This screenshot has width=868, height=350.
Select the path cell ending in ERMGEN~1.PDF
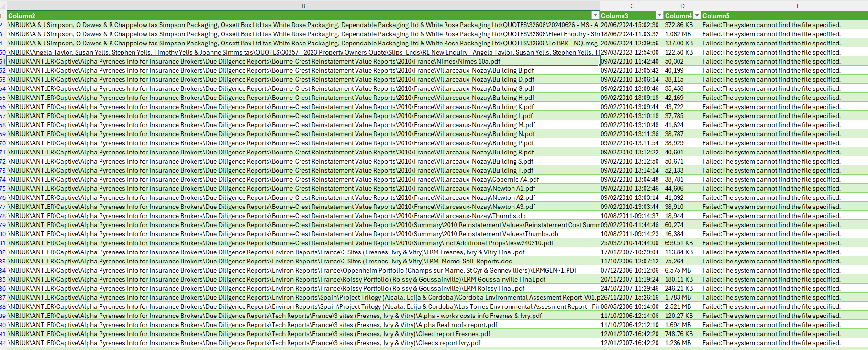click(303, 270)
